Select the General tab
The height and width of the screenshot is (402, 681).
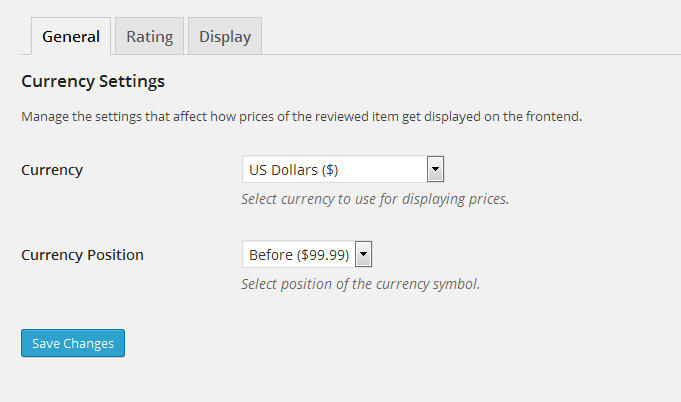71,37
